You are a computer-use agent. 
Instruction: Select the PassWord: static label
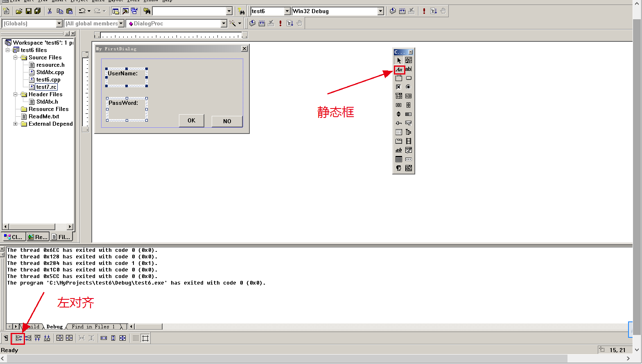[127, 109]
